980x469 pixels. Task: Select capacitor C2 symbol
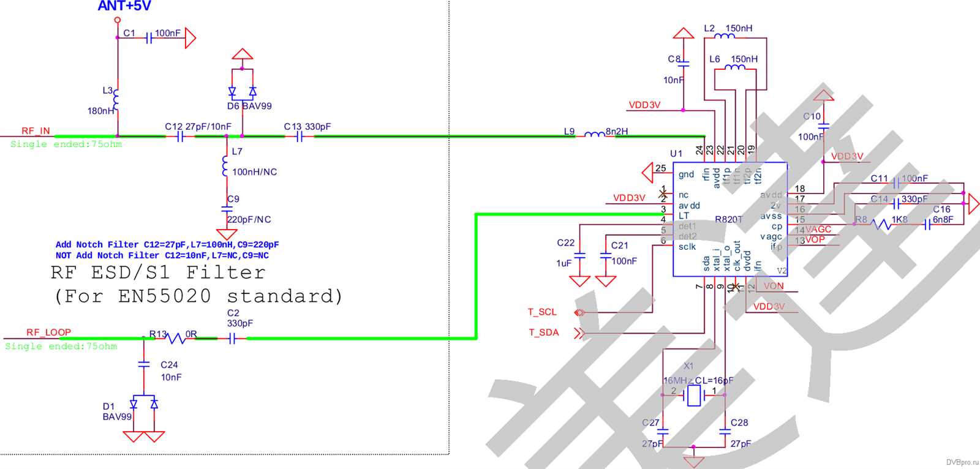tap(232, 338)
